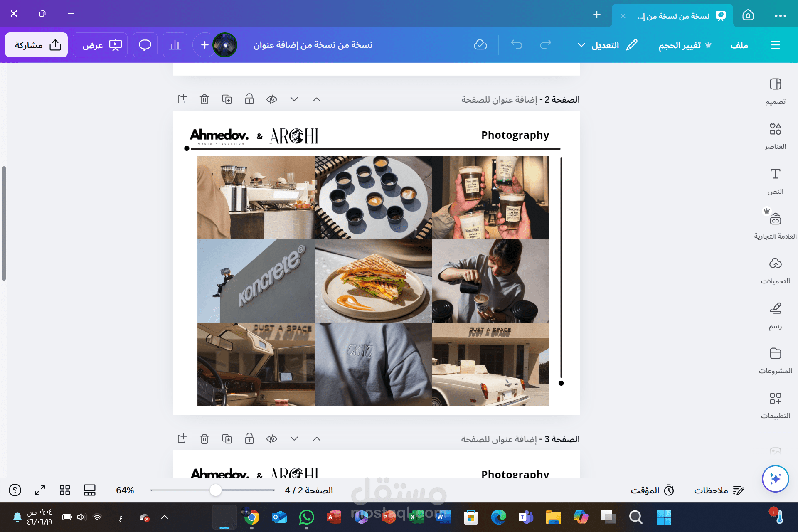
Task: Close the current design tab
Action: (x=623, y=16)
